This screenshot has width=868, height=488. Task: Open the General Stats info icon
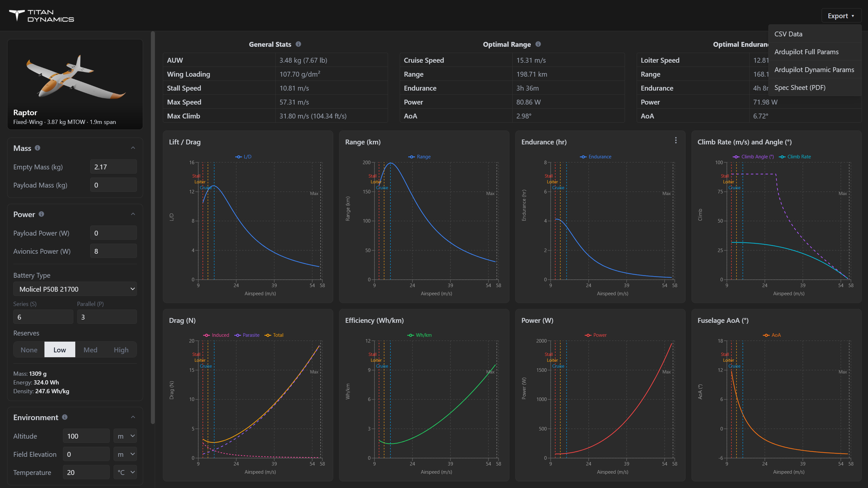click(x=298, y=44)
